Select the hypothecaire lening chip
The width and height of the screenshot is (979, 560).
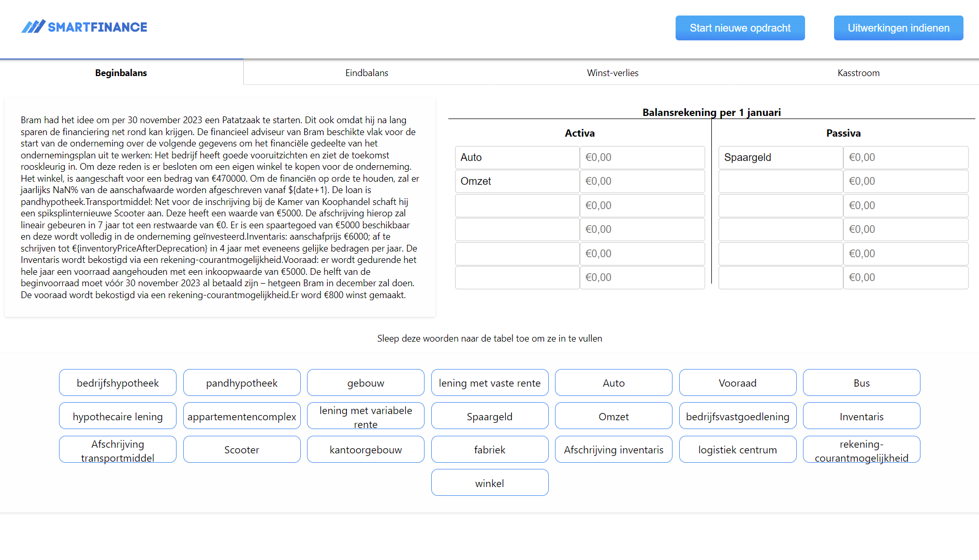(118, 416)
